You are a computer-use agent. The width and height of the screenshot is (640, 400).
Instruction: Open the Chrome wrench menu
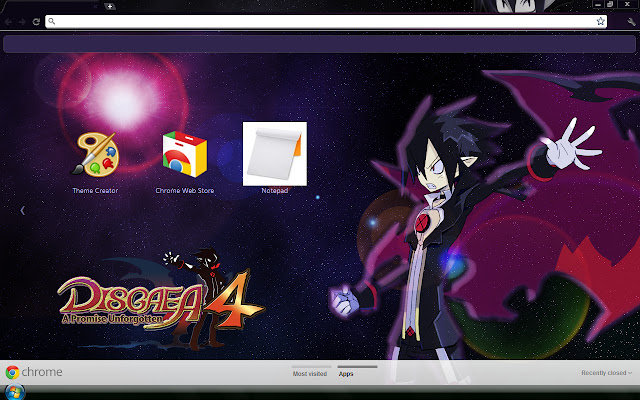[631, 22]
